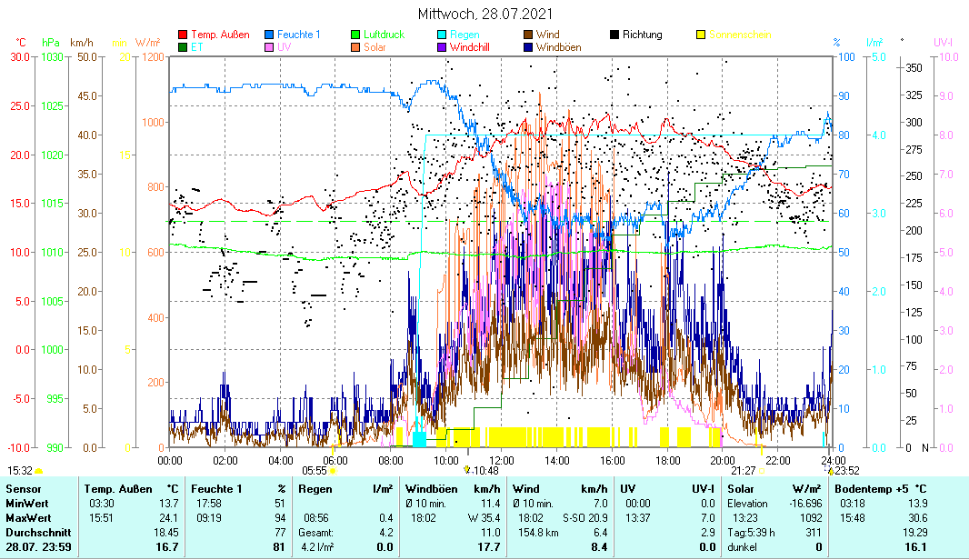Image resolution: width=969 pixels, height=560 pixels.
Task: Click the wind max value S-SO 20.9
Action: coord(585,518)
